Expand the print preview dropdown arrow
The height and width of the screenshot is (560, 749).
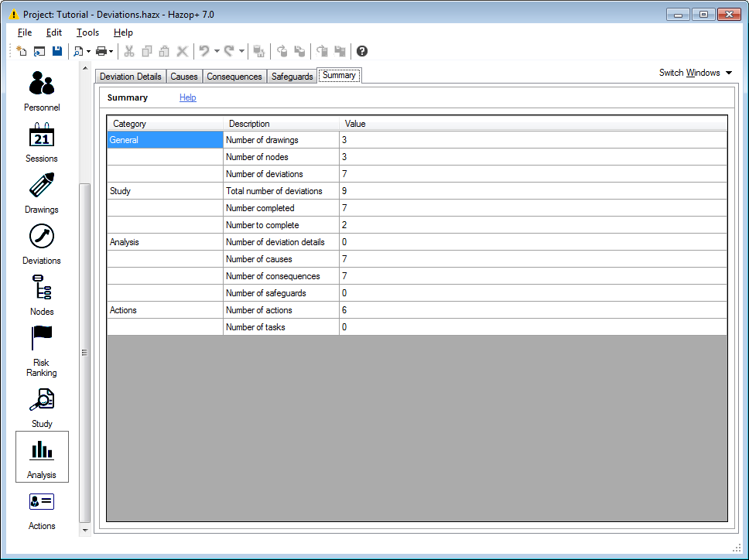(x=88, y=51)
